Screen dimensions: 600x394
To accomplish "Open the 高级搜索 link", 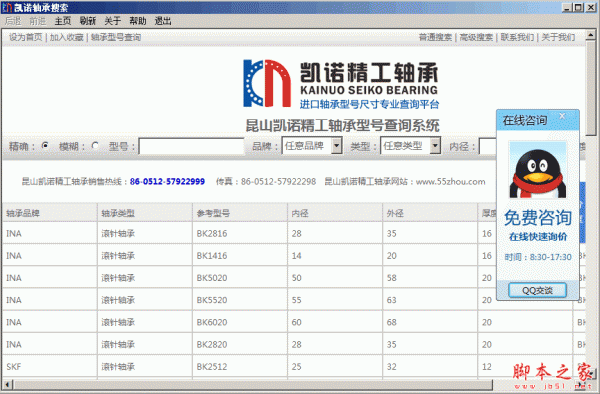I will (x=476, y=37).
